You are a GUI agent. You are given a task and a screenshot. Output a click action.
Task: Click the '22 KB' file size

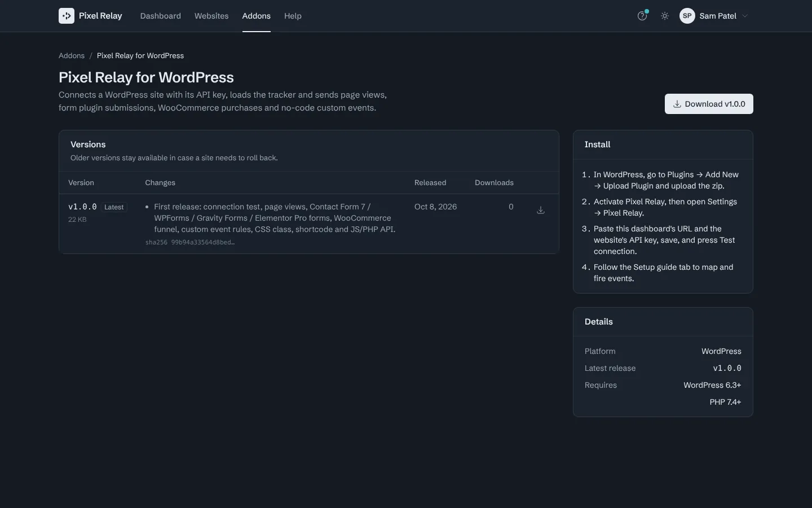77,220
